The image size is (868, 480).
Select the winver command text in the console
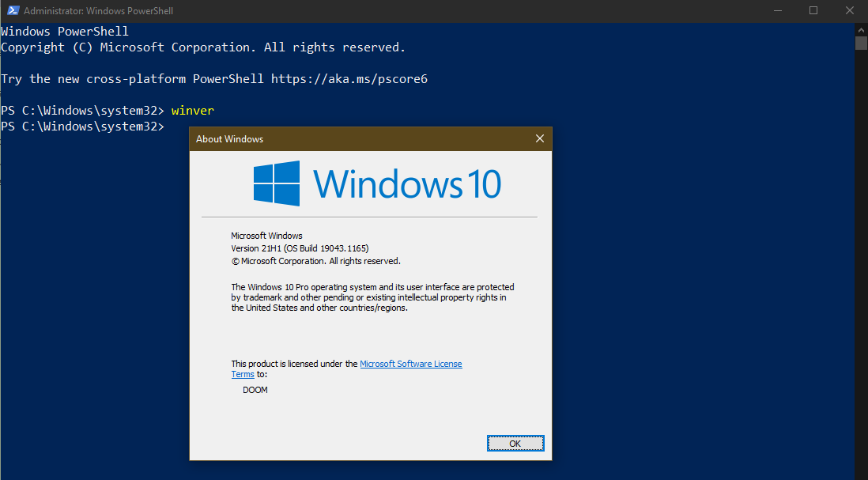point(192,110)
